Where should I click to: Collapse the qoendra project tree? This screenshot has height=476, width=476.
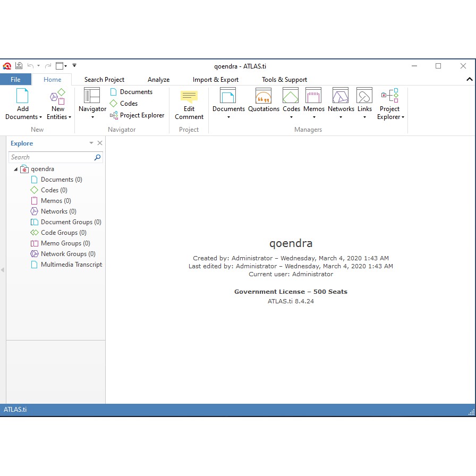click(15, 168)
